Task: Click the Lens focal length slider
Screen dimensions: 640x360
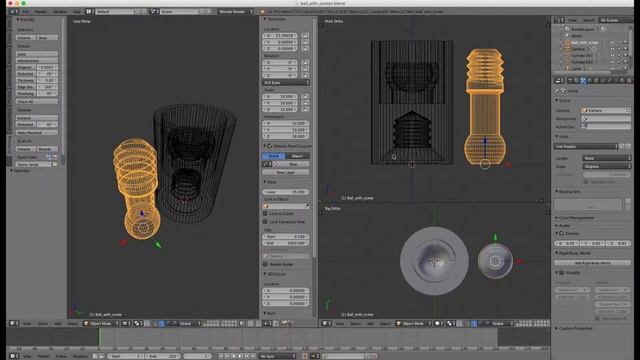Action: click(x=285, y=191)
